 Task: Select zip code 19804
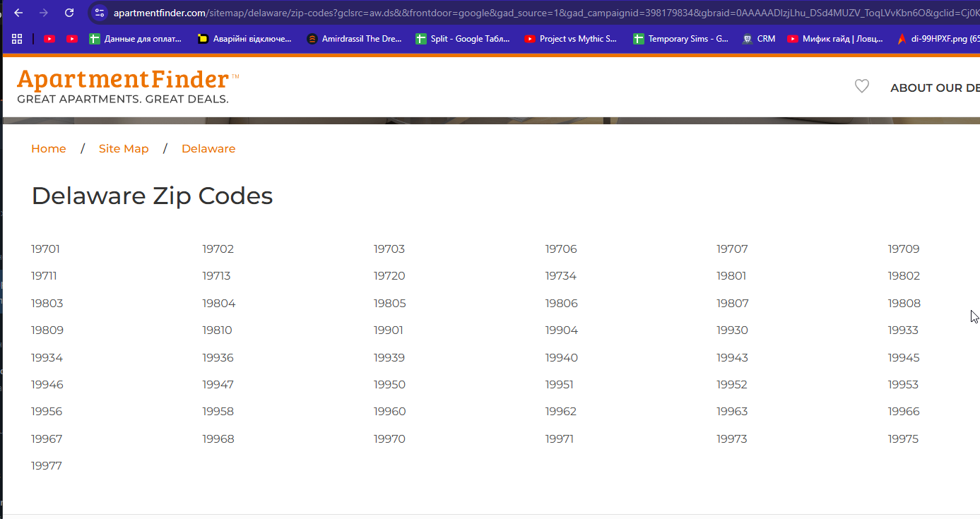219,303
